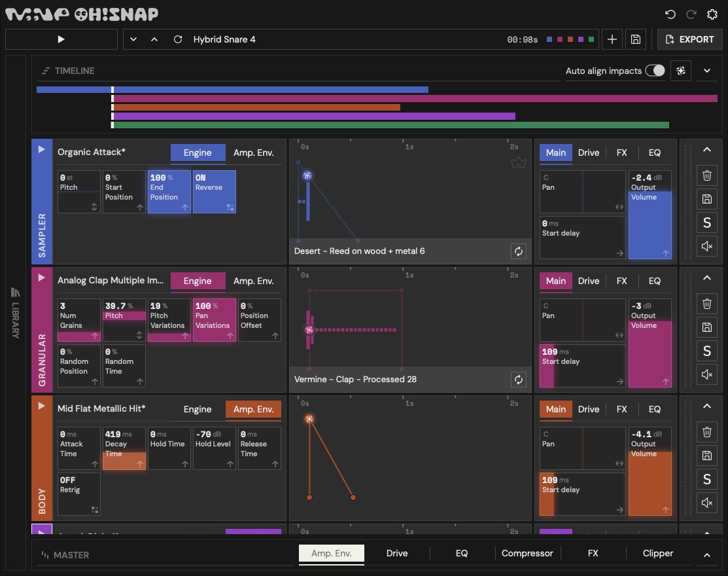Toggle the Retrig OFF setting
Image resolution: width=728 pixels, height=576 pixels.
click(79, 494)
